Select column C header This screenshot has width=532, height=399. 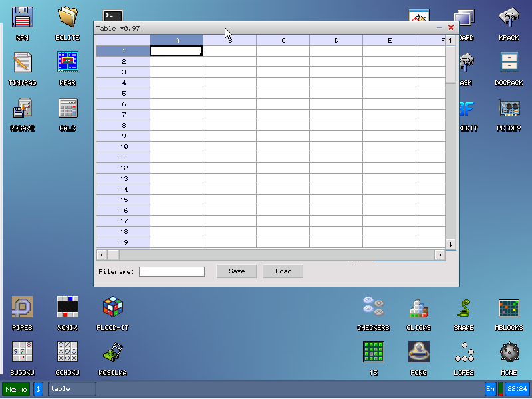[283, 41]
